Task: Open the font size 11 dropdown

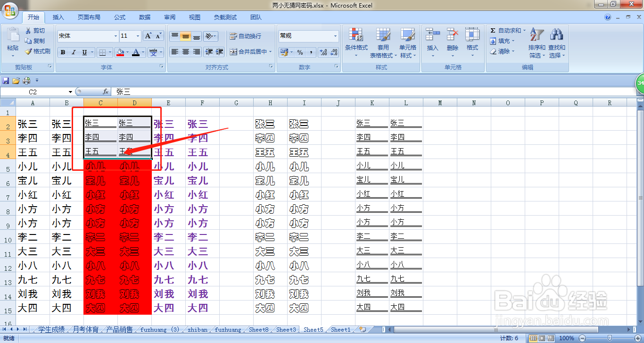Action: click(138, 36)
